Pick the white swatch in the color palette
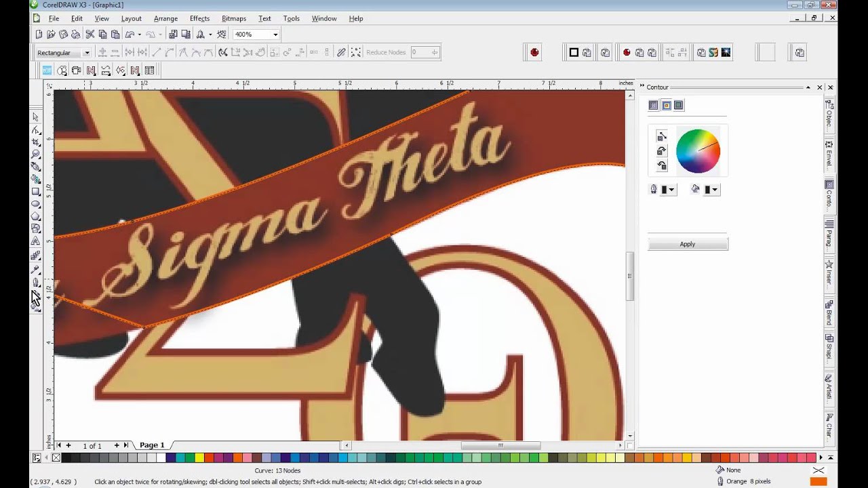The image size is (868, 488). (x=161, y=458)
